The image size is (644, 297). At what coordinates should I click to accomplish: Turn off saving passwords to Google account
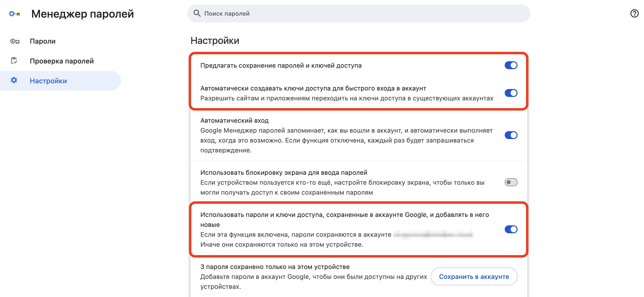[x=511, y=229]
